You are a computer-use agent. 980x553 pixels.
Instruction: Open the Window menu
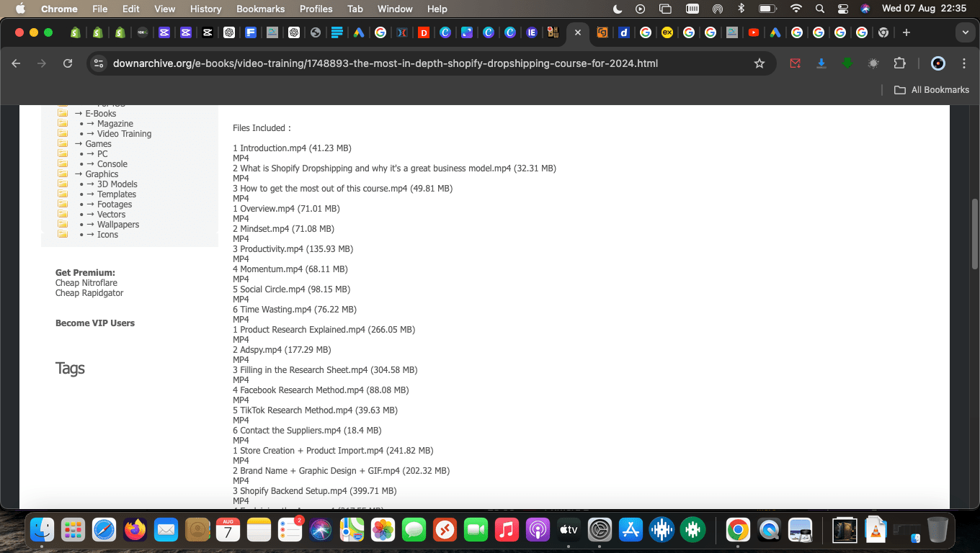point(395,9)
